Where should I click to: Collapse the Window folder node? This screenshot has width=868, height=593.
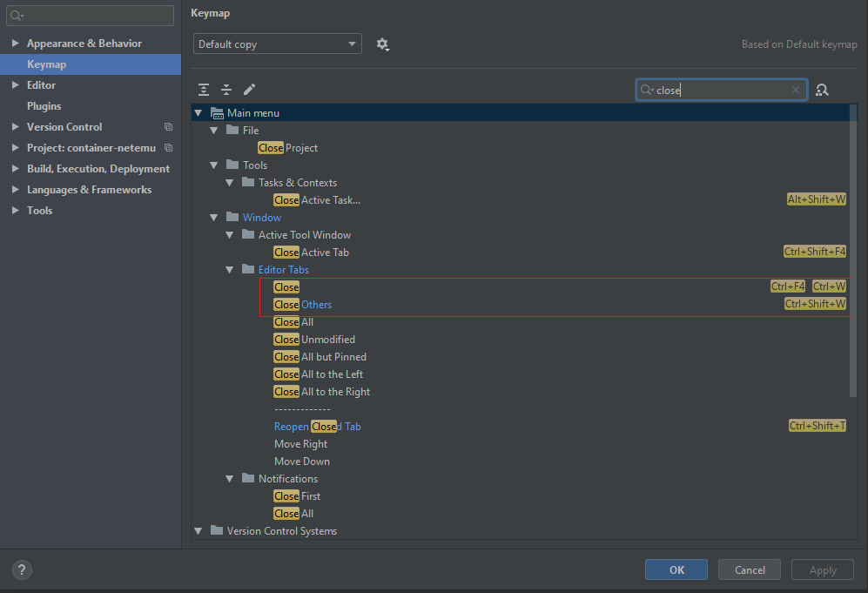tap(213, 217)
